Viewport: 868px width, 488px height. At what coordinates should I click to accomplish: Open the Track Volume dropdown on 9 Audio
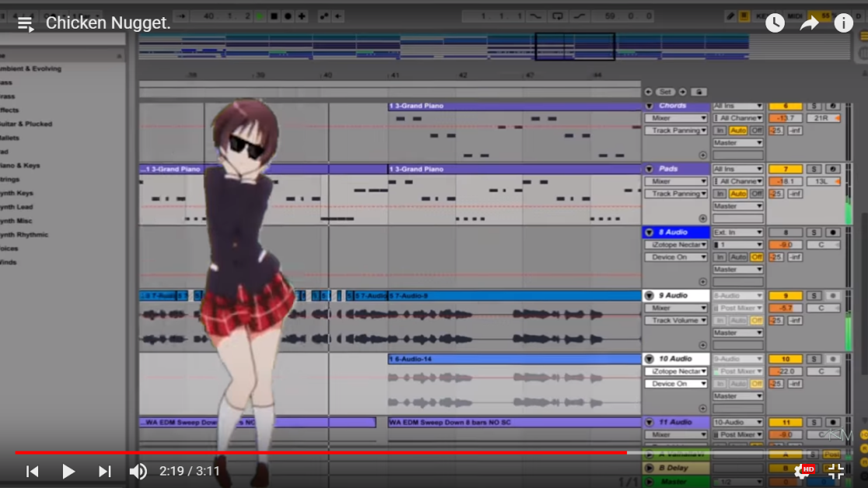pyautogui.click(x=676, y=321)
